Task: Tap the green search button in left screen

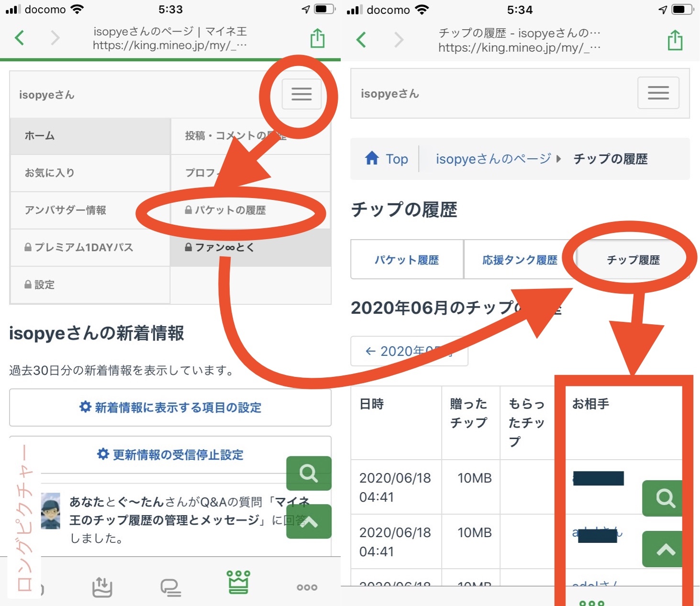Action: (309, 474)
